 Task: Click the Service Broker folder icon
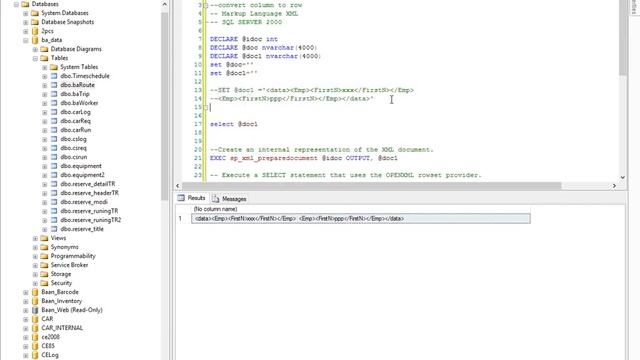[x=44, y=265]
